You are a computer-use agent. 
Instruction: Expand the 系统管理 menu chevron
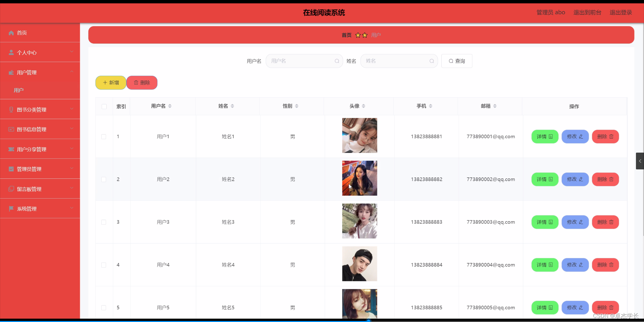[71, 208]
